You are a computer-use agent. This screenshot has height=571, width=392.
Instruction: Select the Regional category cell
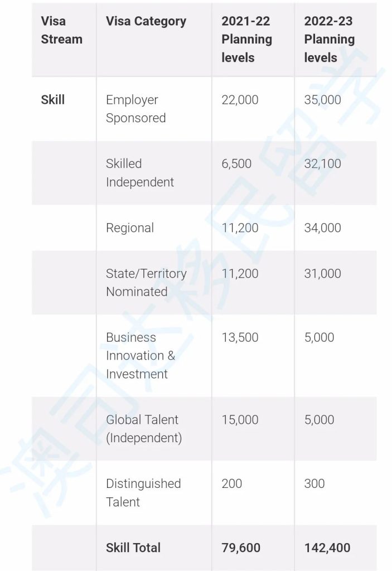point(130,228)
